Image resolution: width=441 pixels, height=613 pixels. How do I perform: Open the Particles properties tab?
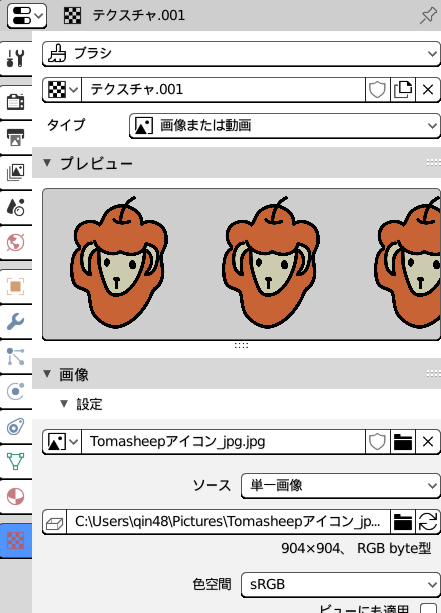[16, 357]
